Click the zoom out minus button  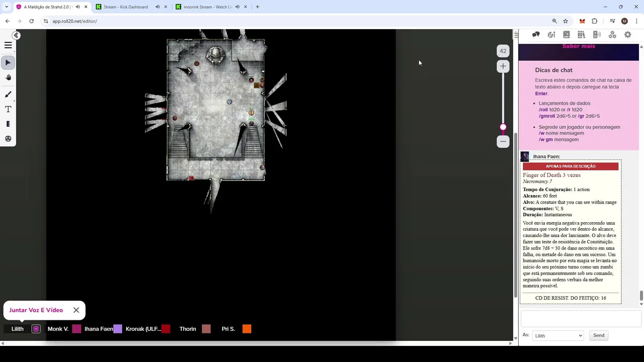503,142
